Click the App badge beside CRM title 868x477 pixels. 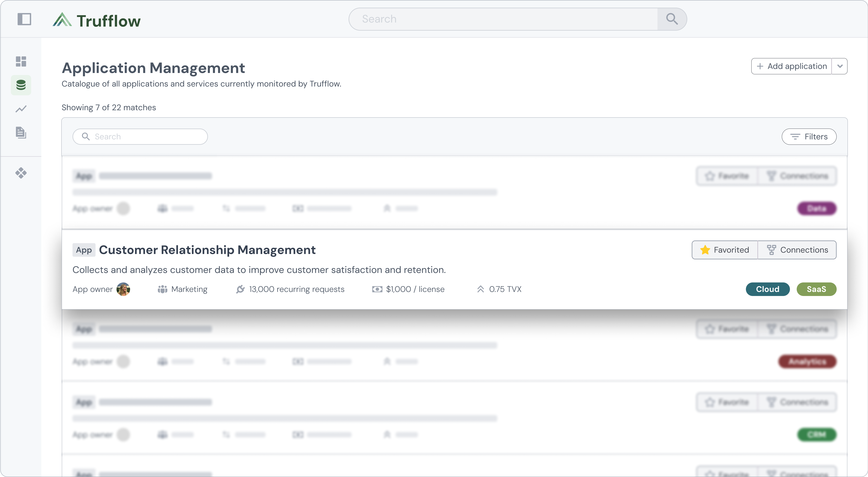pyautogui.click(x=84, y=250)
